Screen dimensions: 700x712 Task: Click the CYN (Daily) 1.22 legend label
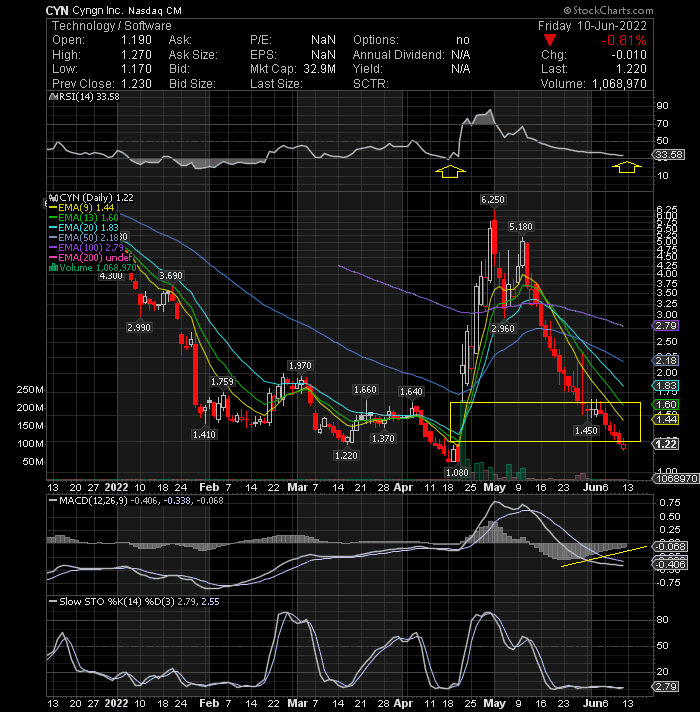tap(96, 198)
